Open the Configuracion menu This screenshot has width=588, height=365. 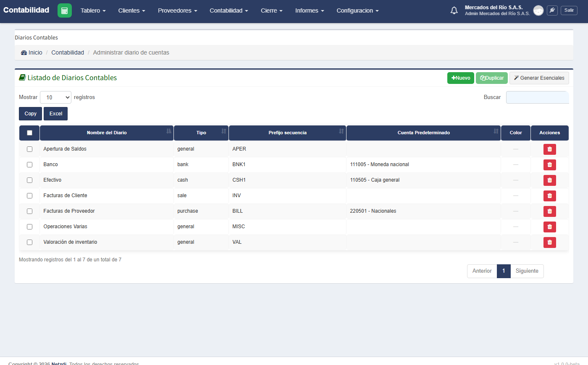click(357, 10)
